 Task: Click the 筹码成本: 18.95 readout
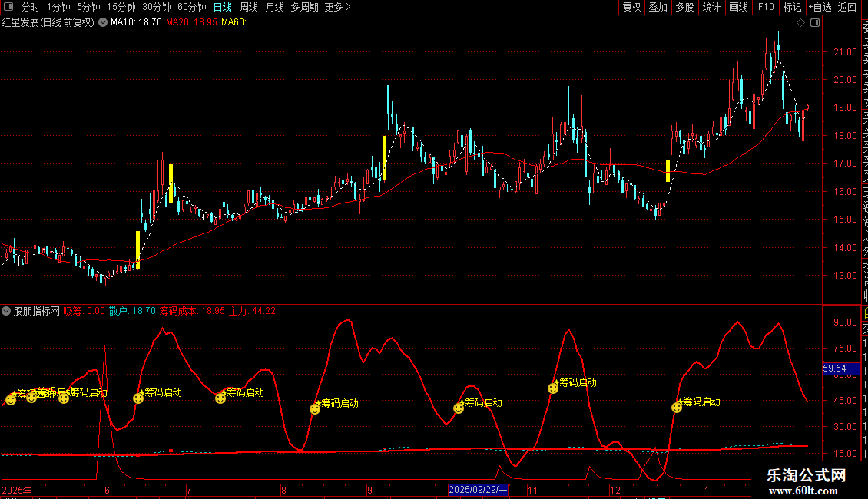[192, 311]
